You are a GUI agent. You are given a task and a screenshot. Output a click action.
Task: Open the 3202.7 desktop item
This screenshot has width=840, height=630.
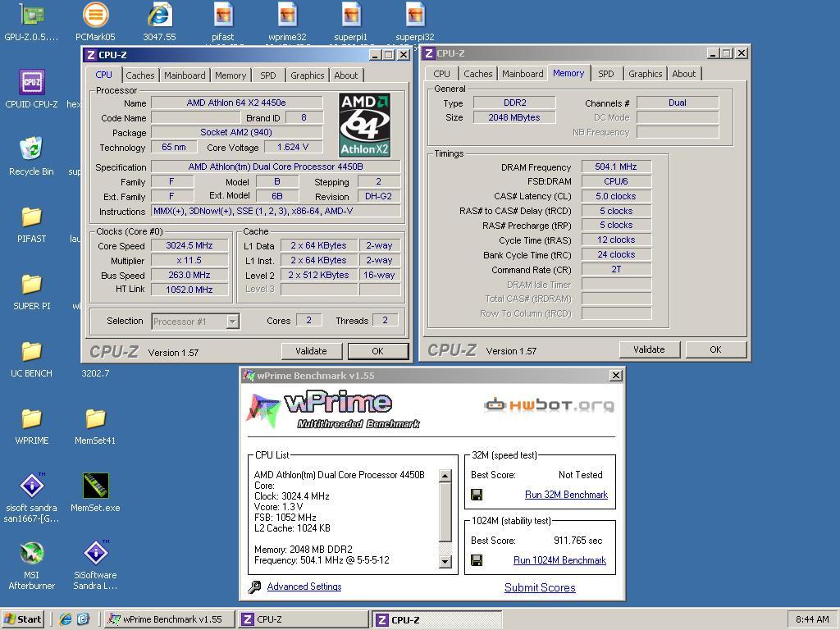coord(95,373)
